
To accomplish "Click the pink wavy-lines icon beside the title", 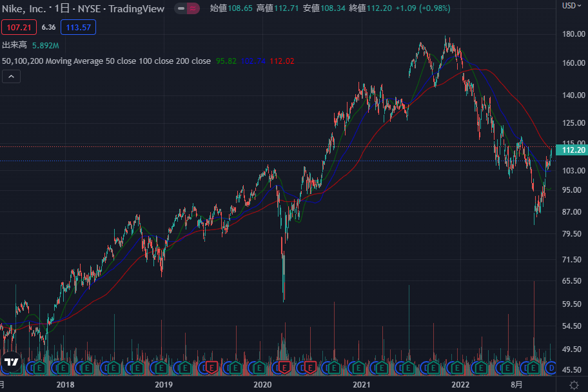I will (x=193, y=8).
